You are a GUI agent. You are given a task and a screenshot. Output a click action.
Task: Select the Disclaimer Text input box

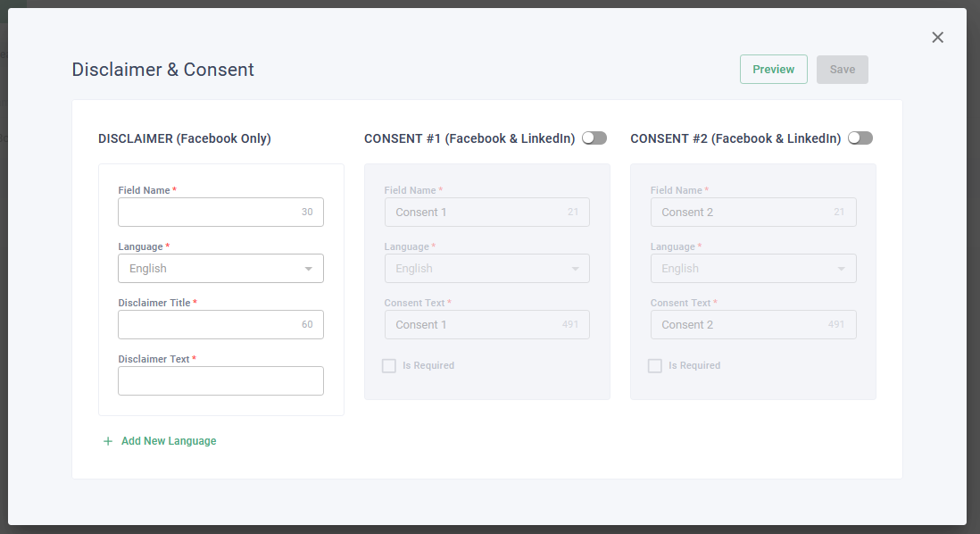pyautogui.click(x=220, y=381)
